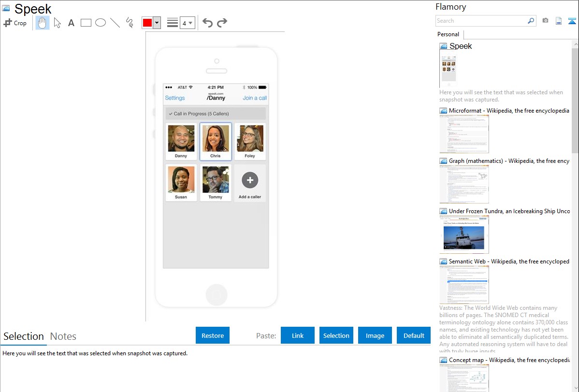This screenshot has height=392, width=579.
Task: Click the Paste Image button
Action: pyautogui.click(x=375, y=335)
